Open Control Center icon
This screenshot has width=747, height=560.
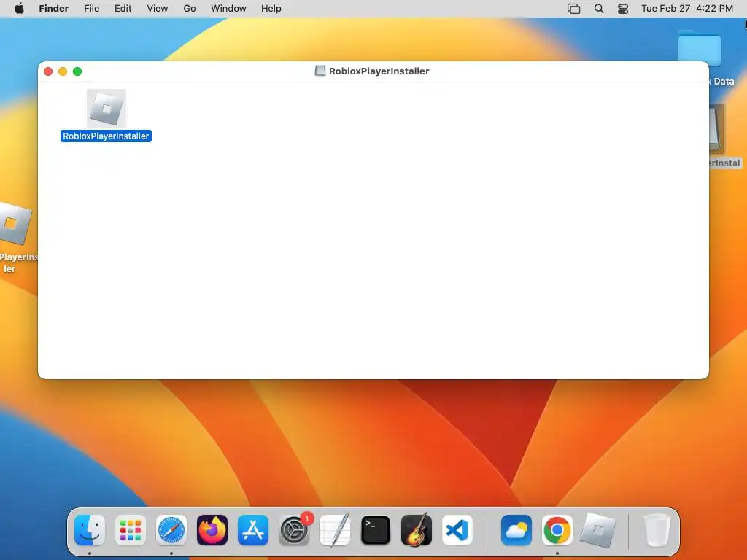click(x=623, y=9)
